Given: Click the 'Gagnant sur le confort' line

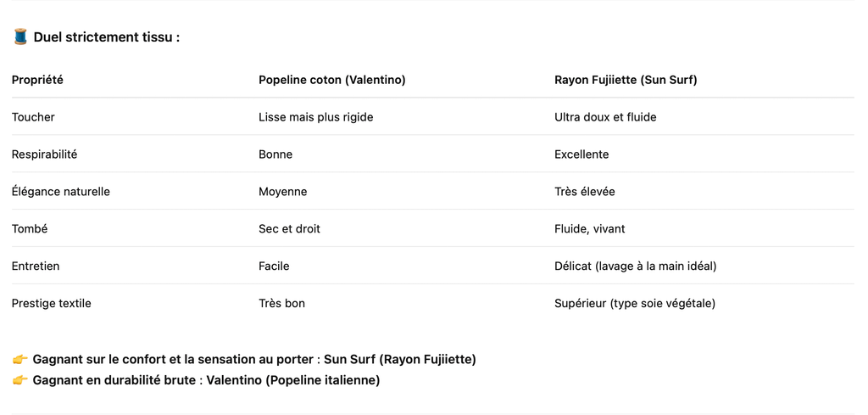Looking at the screenshot, I should (254, 360).
